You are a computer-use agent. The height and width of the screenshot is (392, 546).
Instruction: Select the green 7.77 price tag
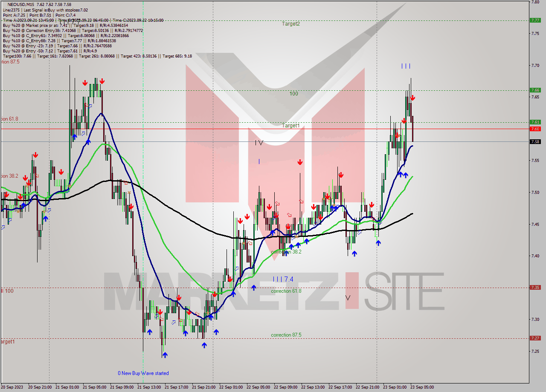[x=535, y=20]
